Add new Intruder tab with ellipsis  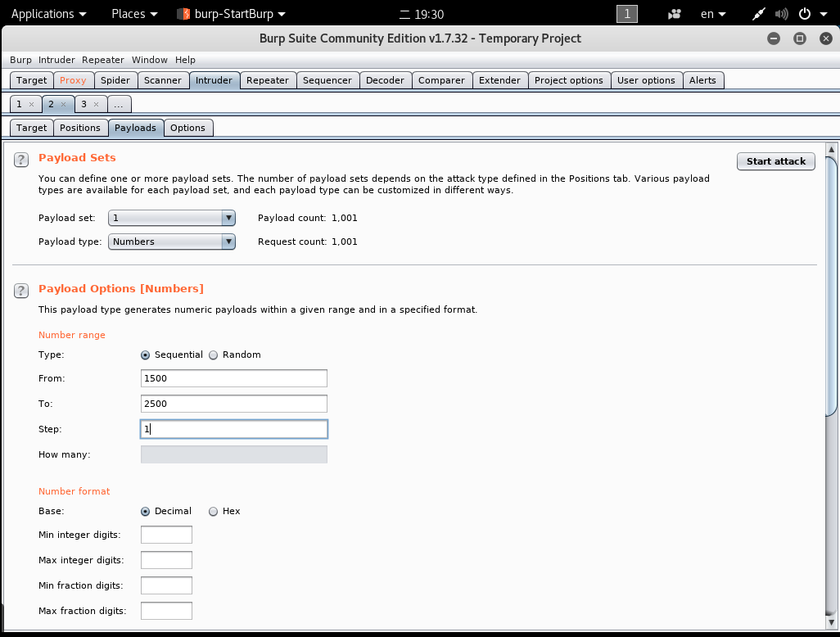119,104
